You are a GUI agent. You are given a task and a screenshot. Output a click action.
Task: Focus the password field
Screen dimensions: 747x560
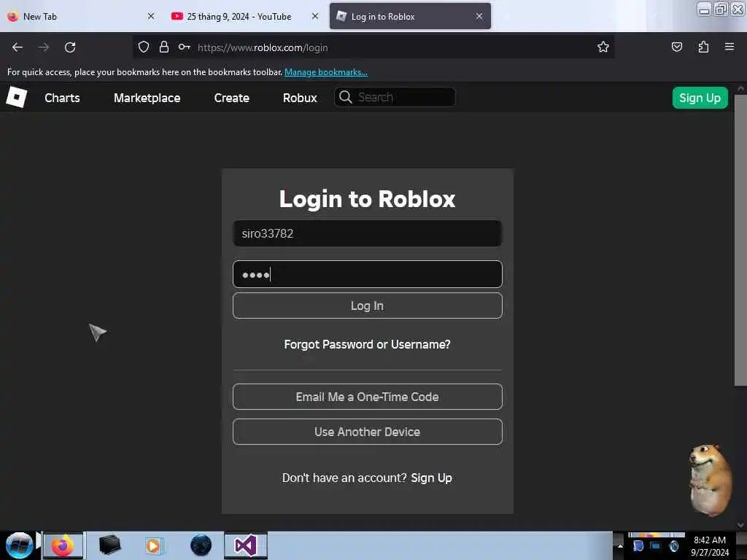point(368,274)
